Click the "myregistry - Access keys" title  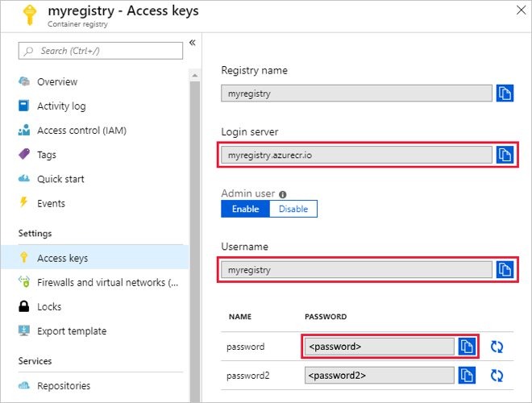pyautogui.click(x=123, y=10)
